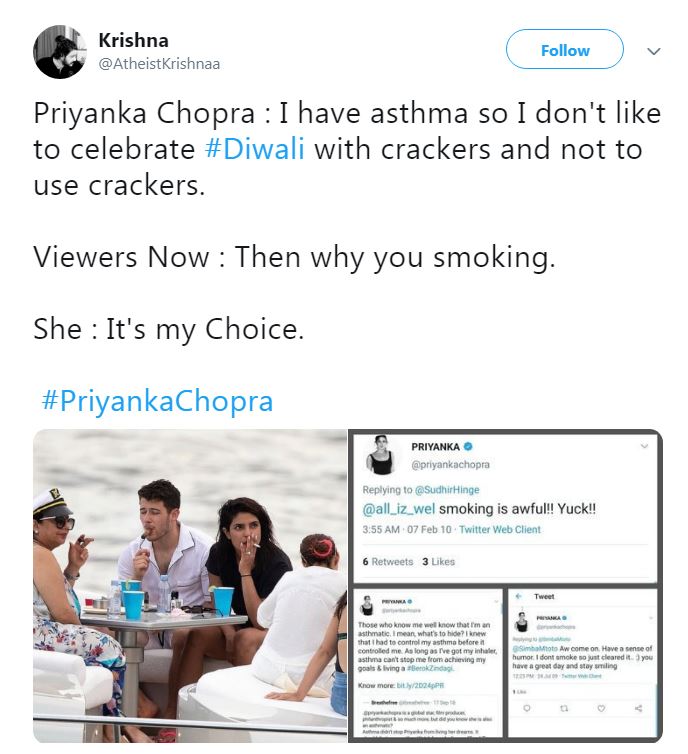Open the @AtheistKrishnaa handle
Image resolution: width=688 pixels, height=754 pixels.
pos(159,63)
